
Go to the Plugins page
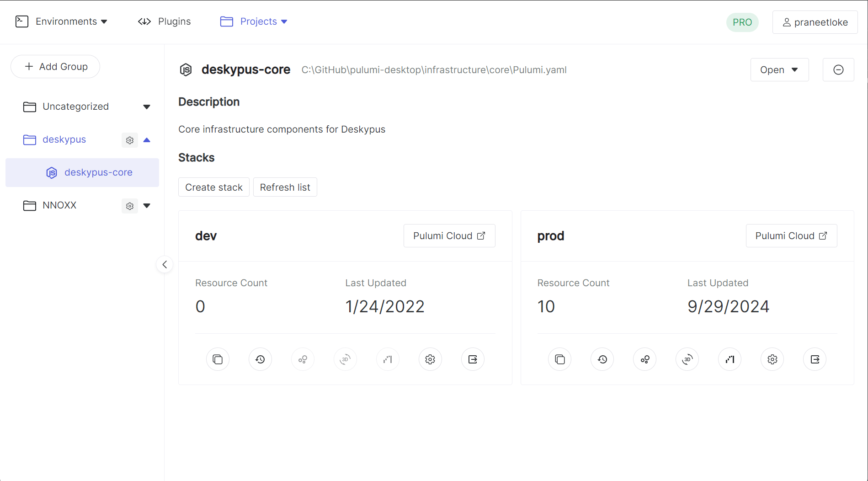(165, 21)
